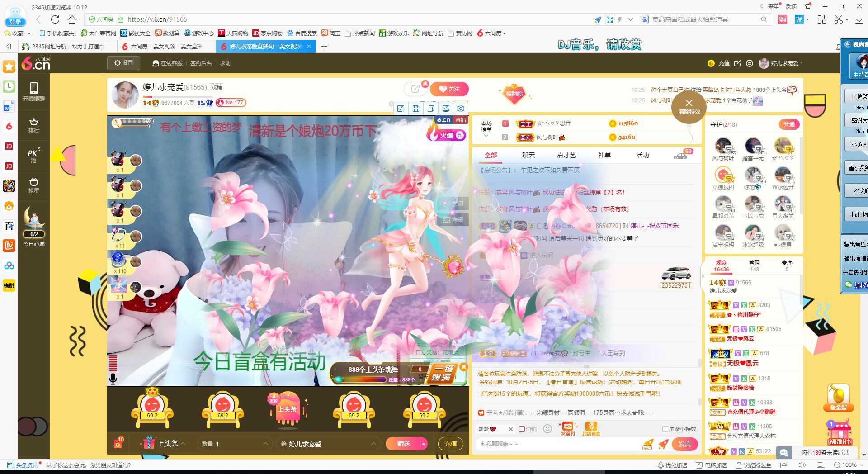Image resolution: width=868 pixels, height=474 pixels.
Task: Click the copy-windows icon in the video toolbar
Action: (430, 109)
